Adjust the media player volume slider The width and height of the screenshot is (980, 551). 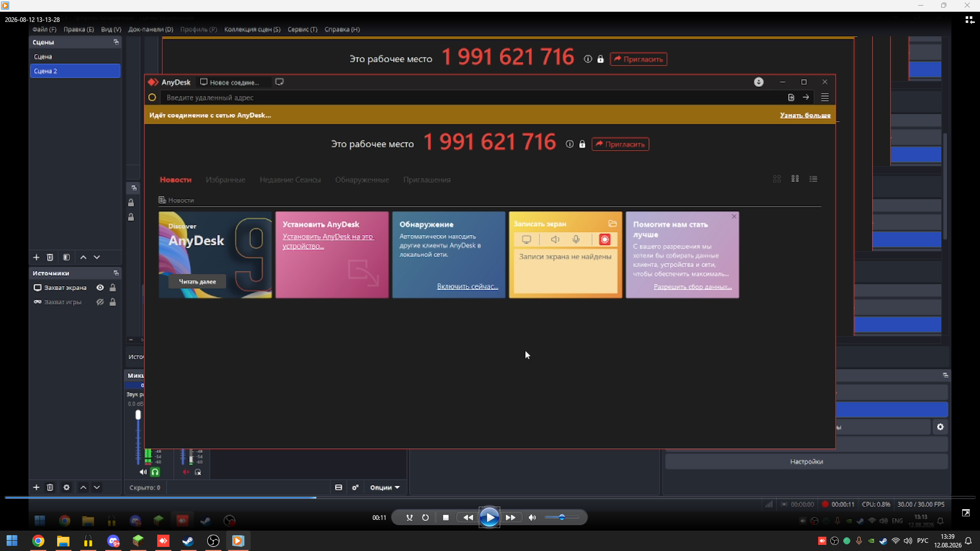[x=561, y=518]
